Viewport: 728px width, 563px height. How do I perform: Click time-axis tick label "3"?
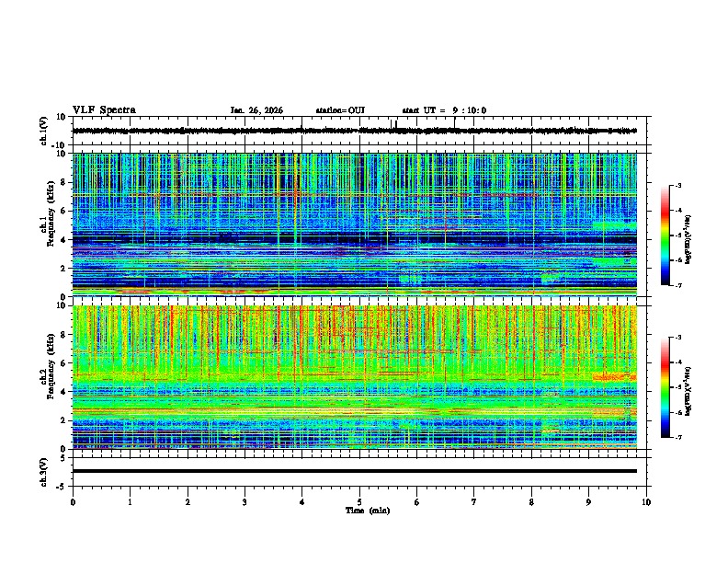[x=245, y=502]
